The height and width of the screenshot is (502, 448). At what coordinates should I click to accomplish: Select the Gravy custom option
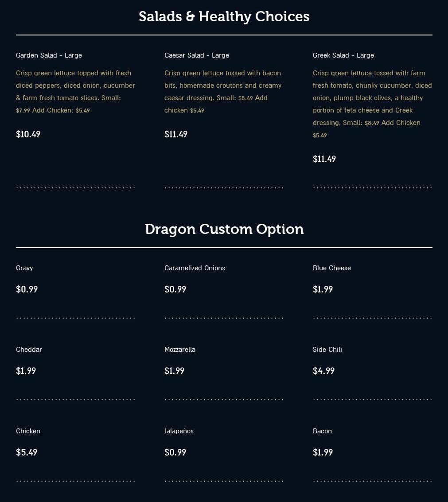[x=24, y=268]
